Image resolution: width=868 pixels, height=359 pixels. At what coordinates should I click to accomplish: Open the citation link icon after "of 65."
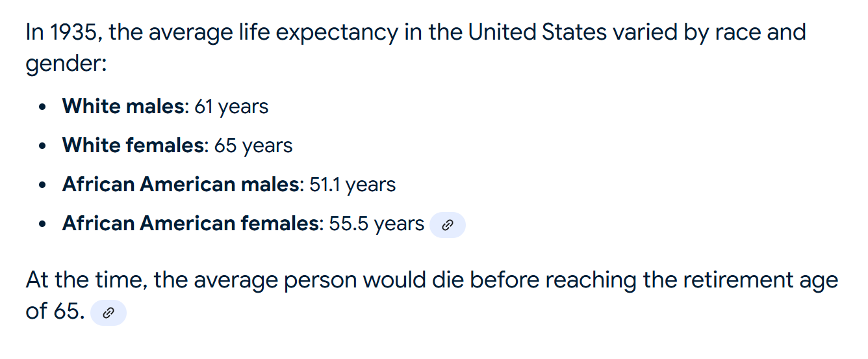tap(108, 313)
